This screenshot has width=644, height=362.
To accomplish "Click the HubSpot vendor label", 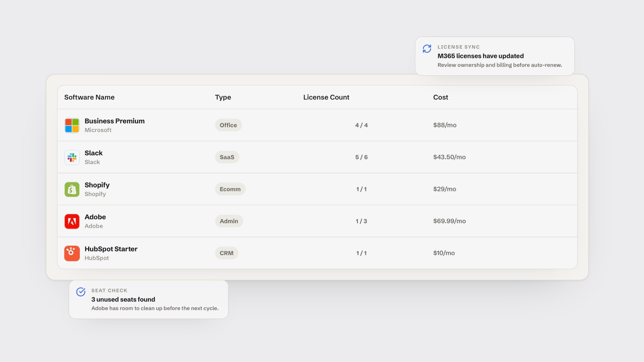I will click(x=97, y=258).
